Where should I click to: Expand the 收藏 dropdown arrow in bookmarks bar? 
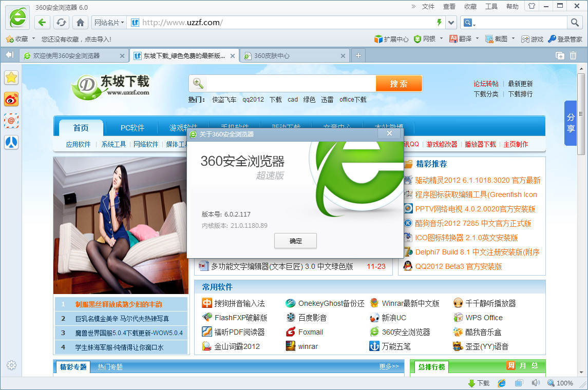click(34, 38)
